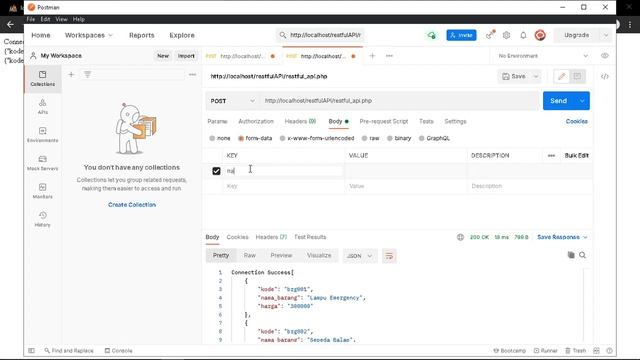Copy the response with the copy icon

pyautogui.click(x=571, y=255)
